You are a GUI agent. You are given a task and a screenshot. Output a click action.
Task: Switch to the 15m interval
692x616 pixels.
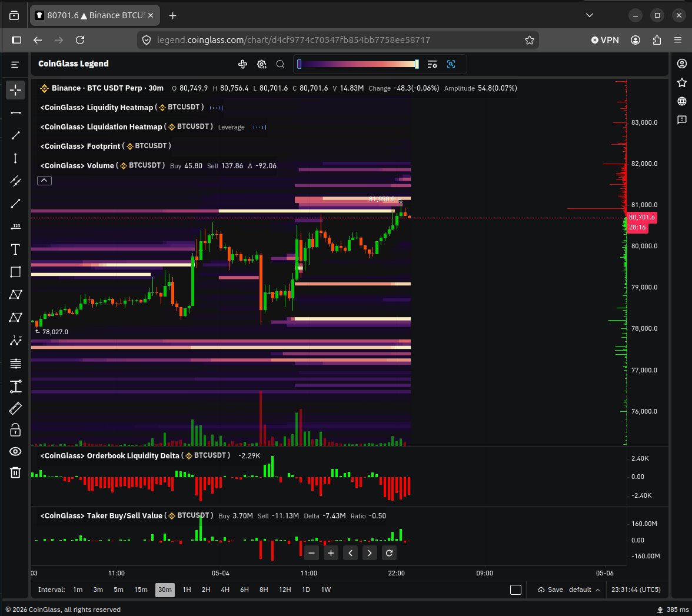(x=141, y=590)
